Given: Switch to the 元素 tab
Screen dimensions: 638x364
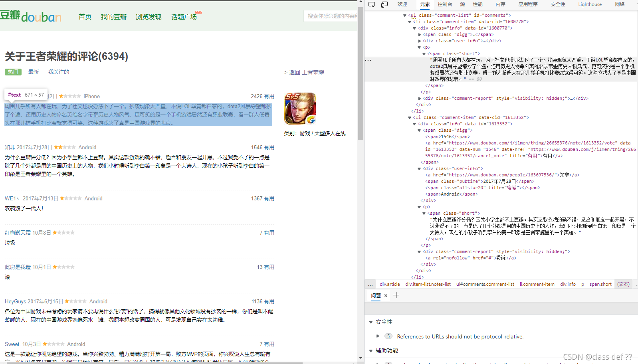Looking at the screenshot, I should (425, 4).
